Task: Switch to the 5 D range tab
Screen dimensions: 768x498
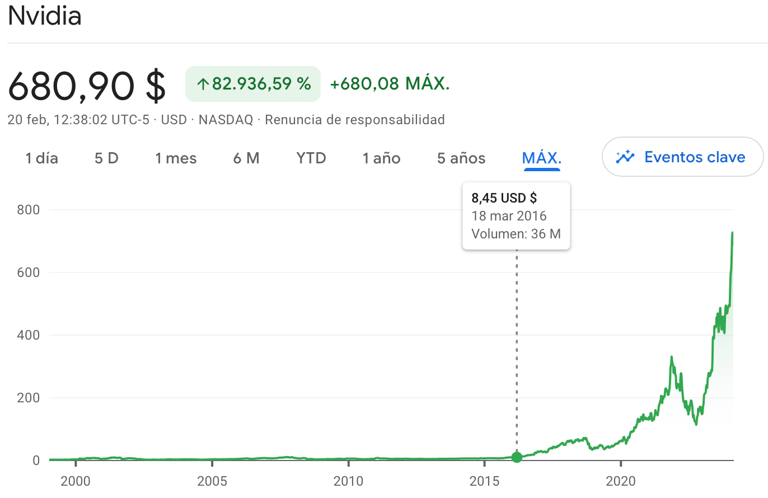Action: click(x=106, y=158)
